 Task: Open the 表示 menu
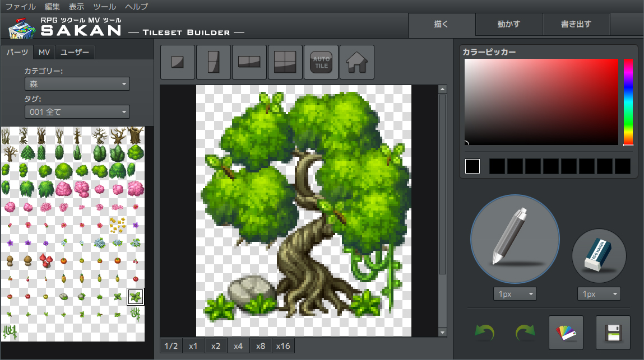pyautogui.click(x=76, y=7)
